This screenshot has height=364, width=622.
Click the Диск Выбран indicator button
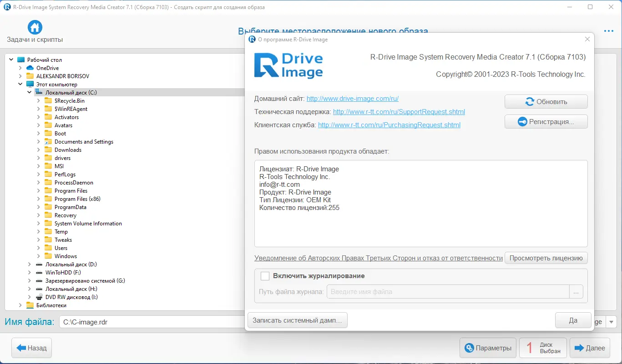coord(543,348)
